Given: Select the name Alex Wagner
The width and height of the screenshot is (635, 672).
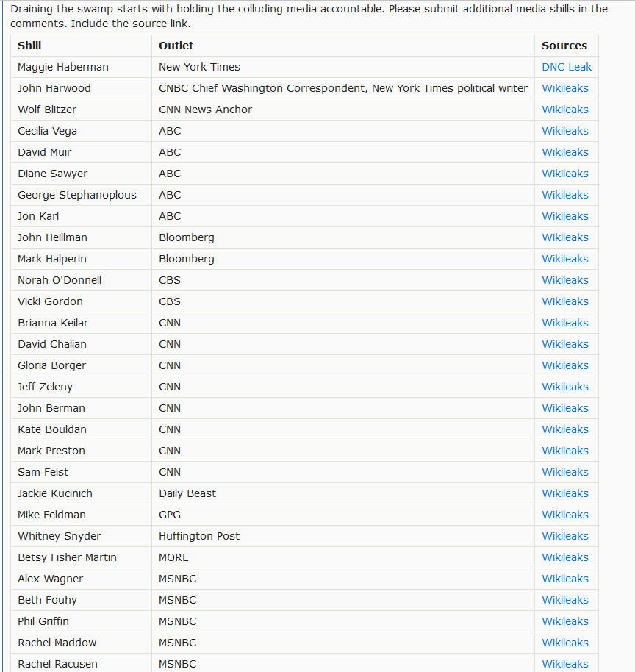Looking at the screenshot, I should [51, 579].
